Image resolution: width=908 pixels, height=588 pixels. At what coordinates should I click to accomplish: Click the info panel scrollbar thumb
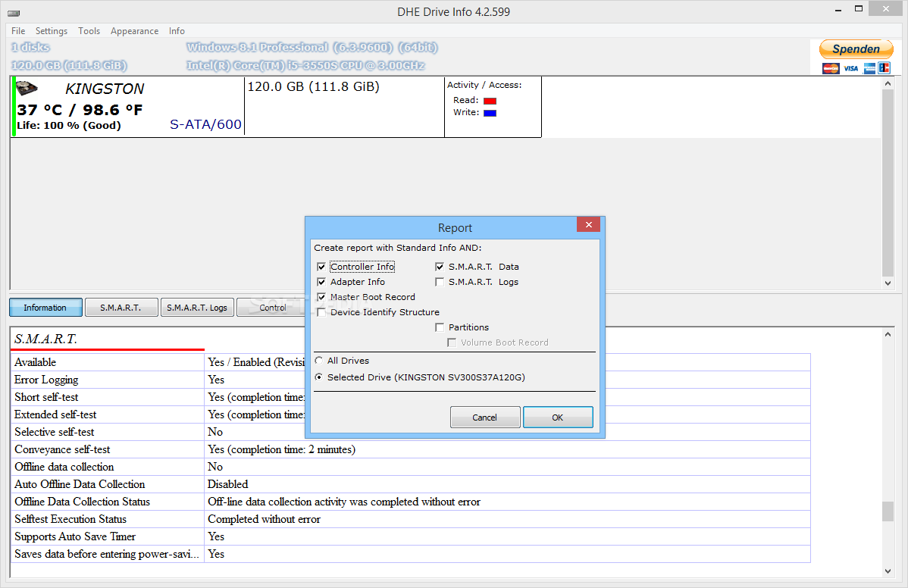pyautogui.click(x=888, y=511)
